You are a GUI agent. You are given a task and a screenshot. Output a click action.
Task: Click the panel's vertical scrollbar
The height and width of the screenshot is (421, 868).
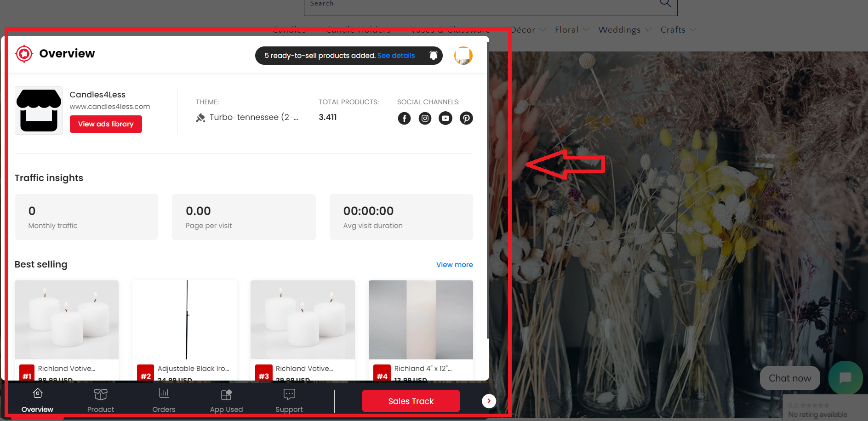point(487,191)
